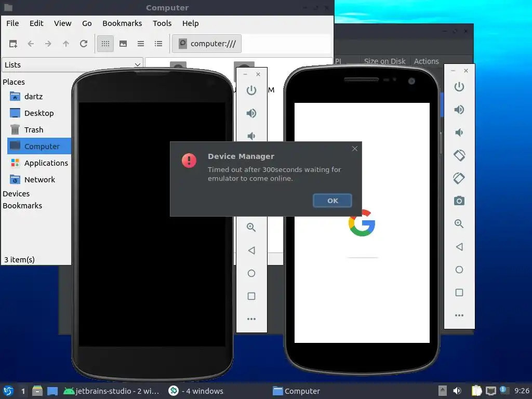Click the 9:26 clock on taskbar

(522, 391)
